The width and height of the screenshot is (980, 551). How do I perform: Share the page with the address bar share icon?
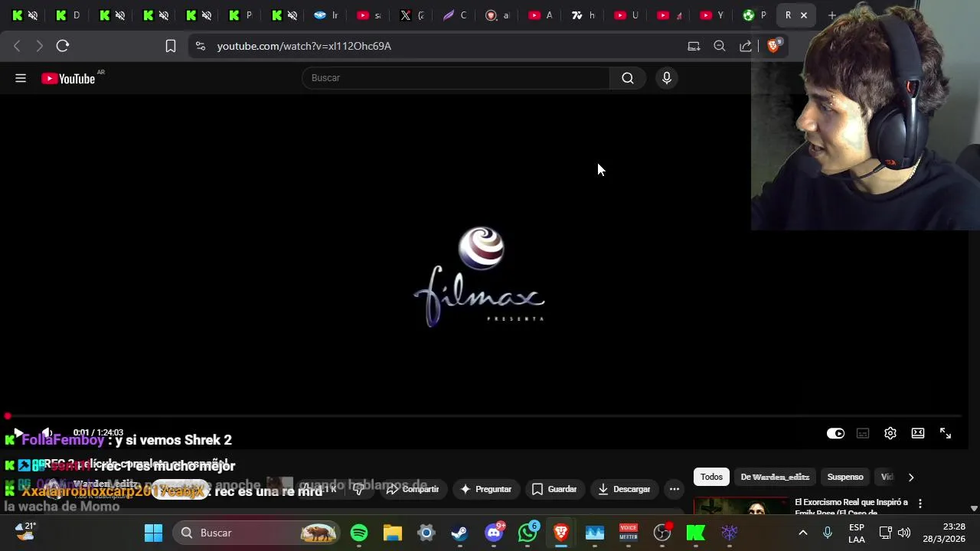pos(746,46)
